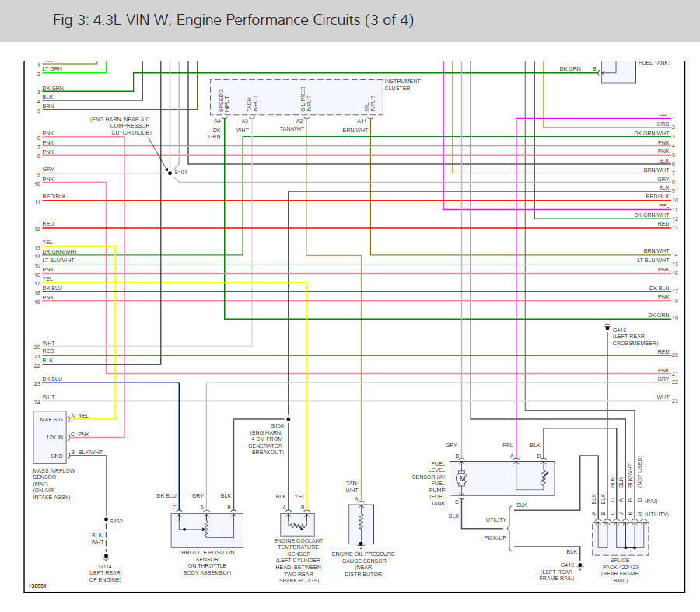Click the 12V IN terminal label
The width and height of the screenshot is (700, 612).
pos(54,438)
